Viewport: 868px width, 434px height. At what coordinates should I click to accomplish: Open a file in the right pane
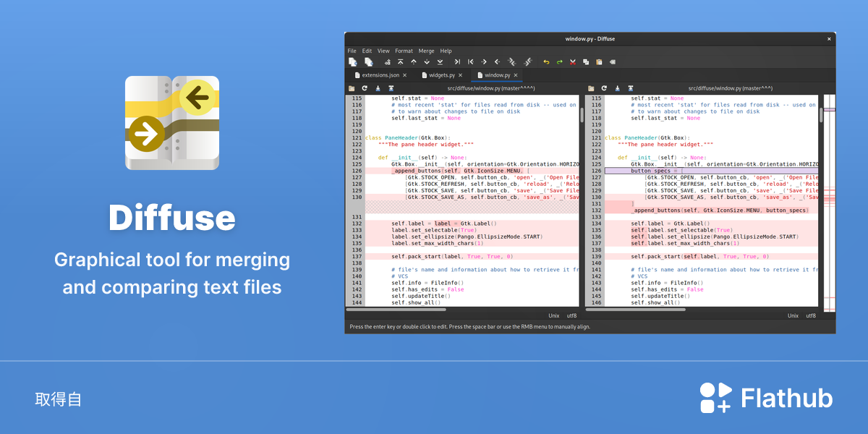[591, 88]
